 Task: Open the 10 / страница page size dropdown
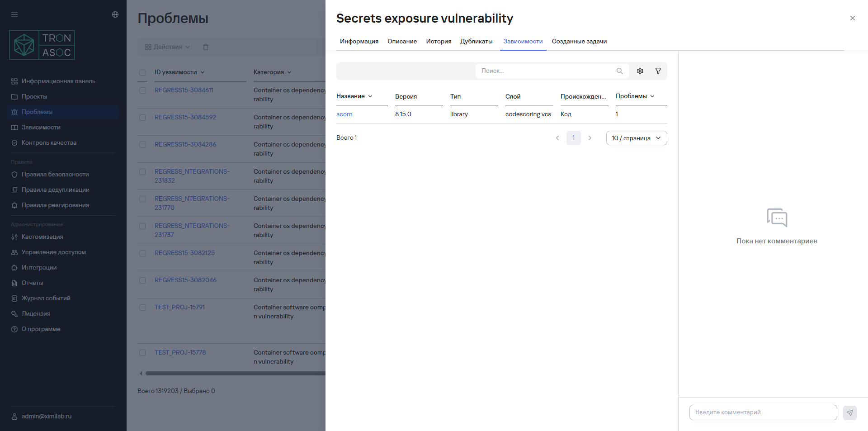636,138
